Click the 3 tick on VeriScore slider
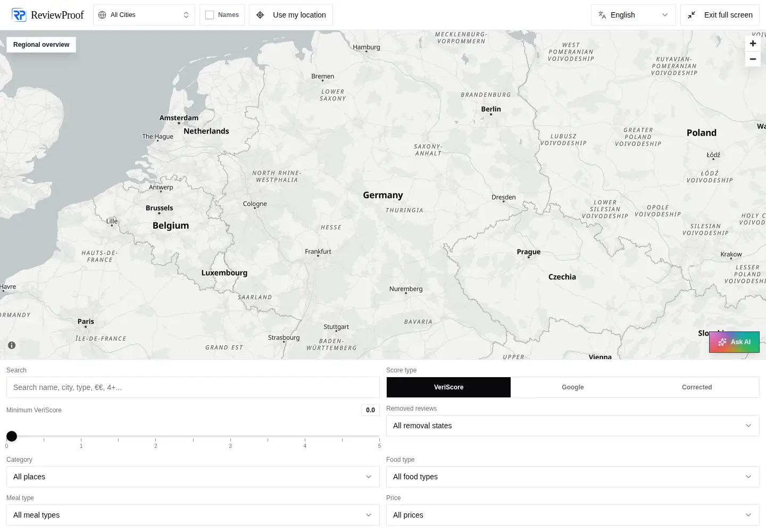766x532 pixels. [x=230, y=443]
